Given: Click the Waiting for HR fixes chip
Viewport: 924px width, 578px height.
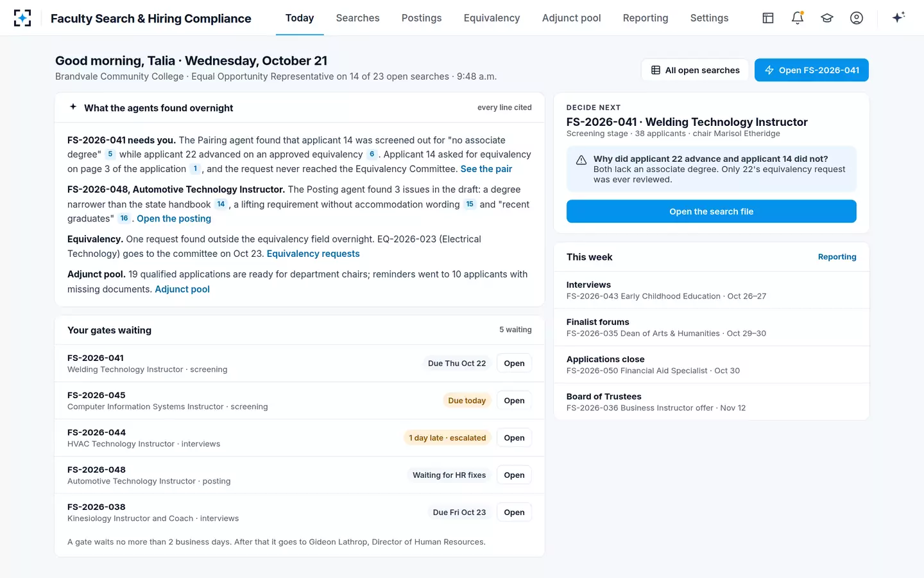Looking at the screenshot, I should [x=449, y=475].
